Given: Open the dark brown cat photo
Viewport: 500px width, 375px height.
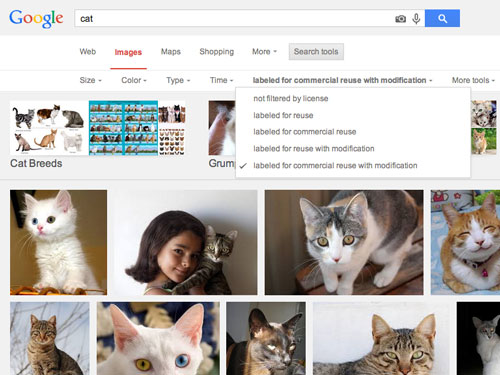Looking at the screenshot, I should click(266, 338).
